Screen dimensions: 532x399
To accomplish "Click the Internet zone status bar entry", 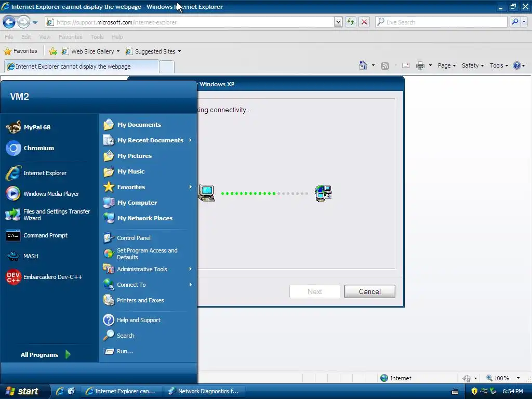I will [x=396, y=378].
